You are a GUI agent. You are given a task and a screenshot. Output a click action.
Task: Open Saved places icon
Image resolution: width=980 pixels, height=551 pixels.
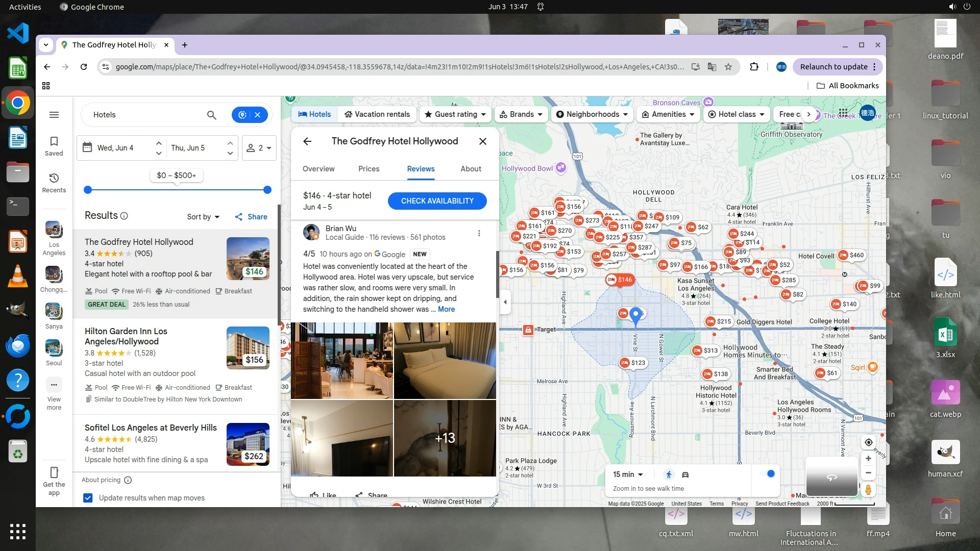(x=54, y=145)
